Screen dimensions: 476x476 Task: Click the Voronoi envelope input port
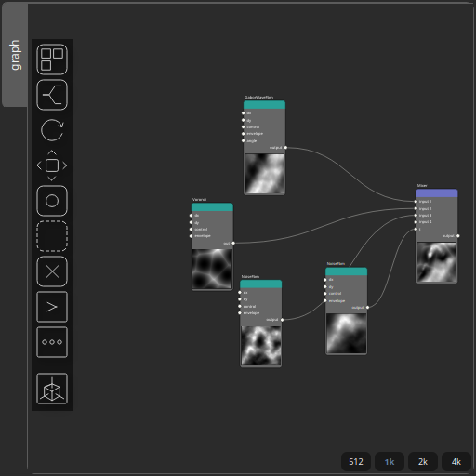point(192,236)
